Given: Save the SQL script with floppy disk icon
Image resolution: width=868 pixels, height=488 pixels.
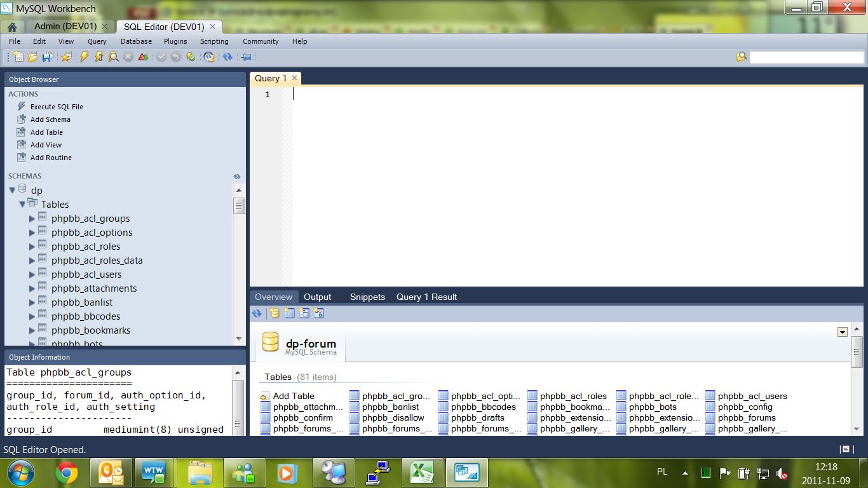Looking at the screenshot, I should [47, 57].
